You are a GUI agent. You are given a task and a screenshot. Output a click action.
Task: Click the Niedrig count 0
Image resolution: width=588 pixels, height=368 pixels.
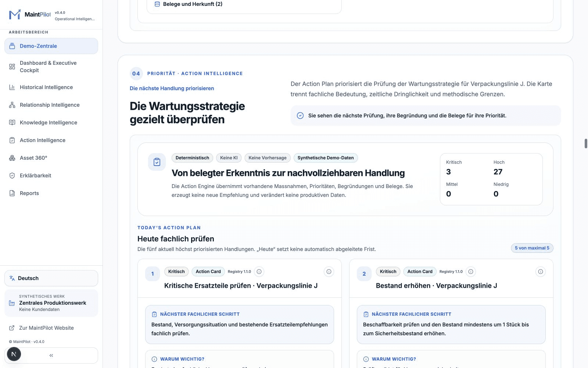tap(496, 194)
